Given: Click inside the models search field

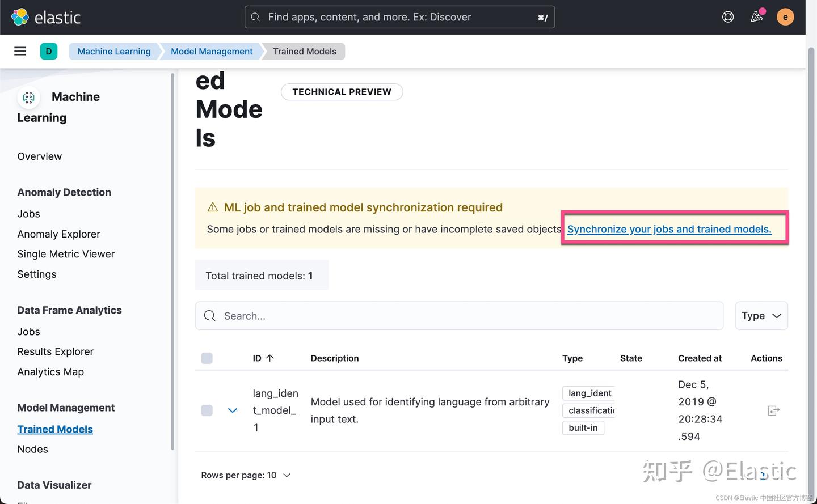Looking at the screenshot, I should coord(397,316).
